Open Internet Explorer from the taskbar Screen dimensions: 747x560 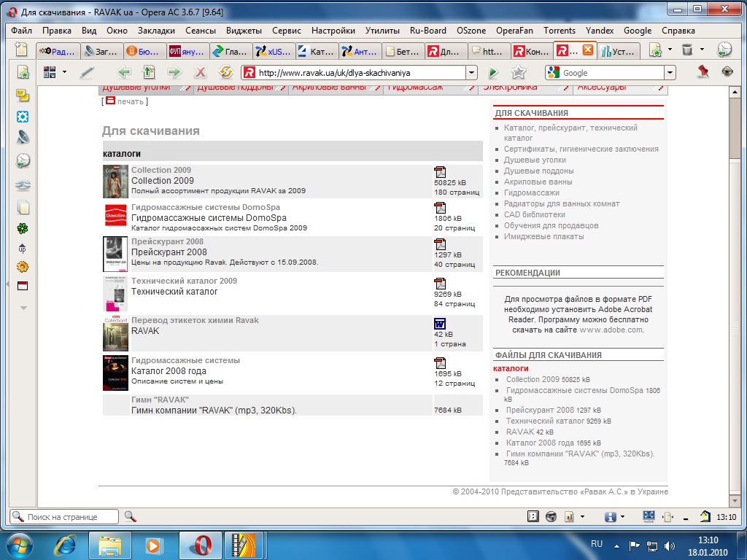tap(65, 545)
